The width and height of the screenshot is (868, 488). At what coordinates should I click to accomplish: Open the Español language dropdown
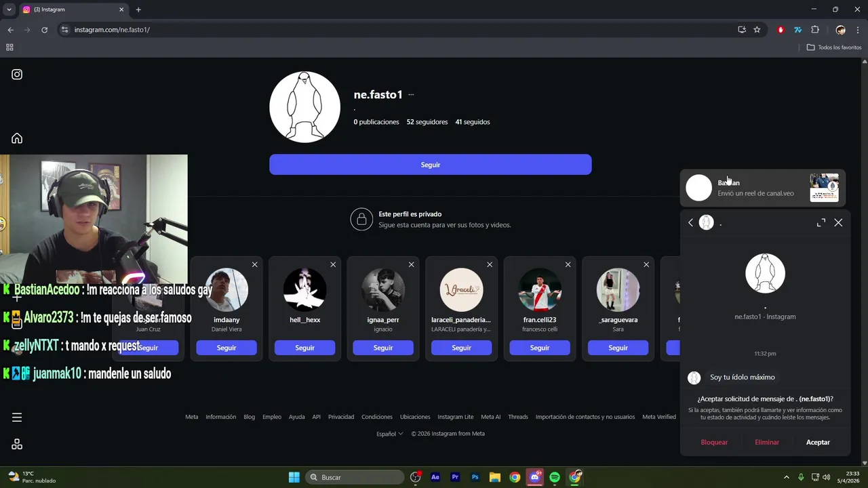click(x=390, y=434)
